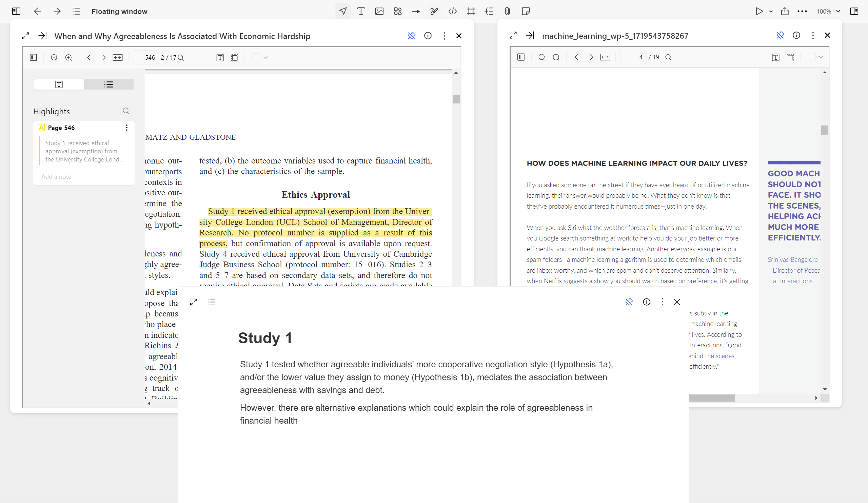
Task: Select the arrow connector tool
Action: (416, 12)
